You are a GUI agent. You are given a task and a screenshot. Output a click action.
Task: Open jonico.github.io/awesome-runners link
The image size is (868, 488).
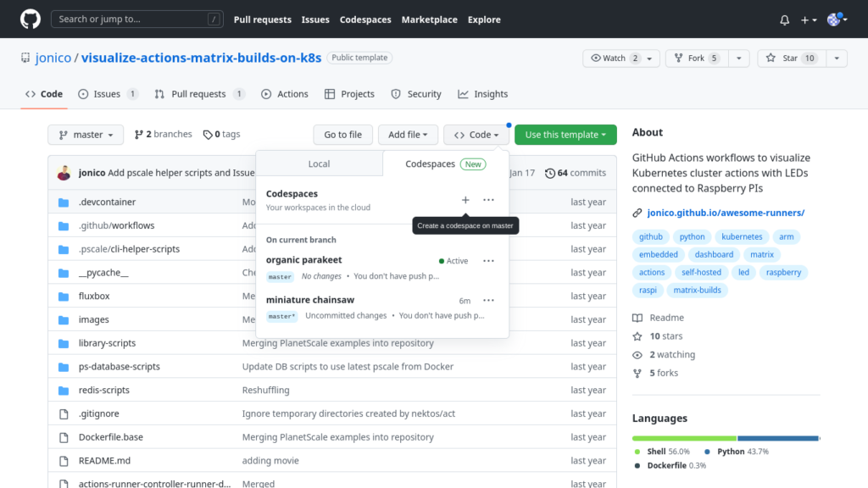pyautogui.click(x=726, y=213)
